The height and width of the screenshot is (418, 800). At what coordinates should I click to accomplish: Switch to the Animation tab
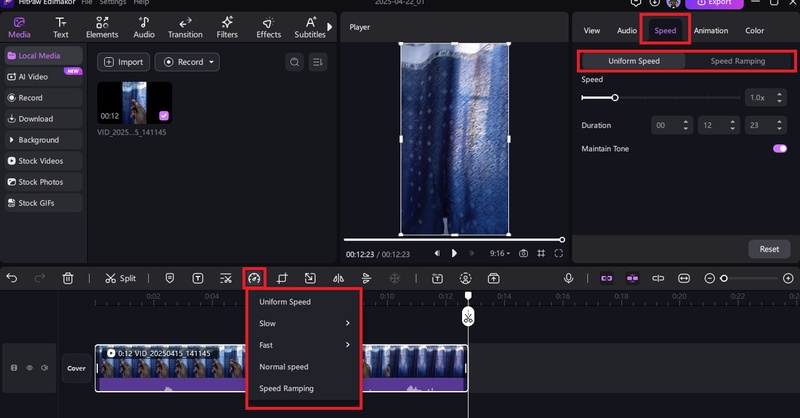[711, 31]
